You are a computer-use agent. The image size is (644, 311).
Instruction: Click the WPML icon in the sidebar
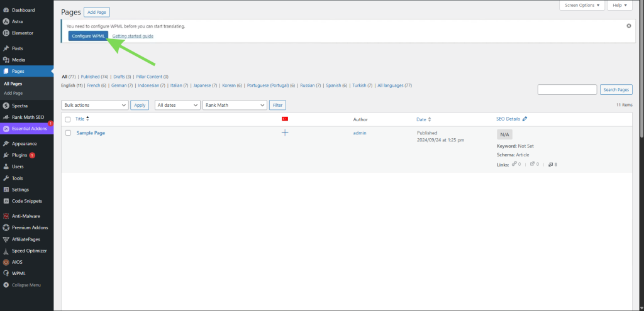[6, 273]
